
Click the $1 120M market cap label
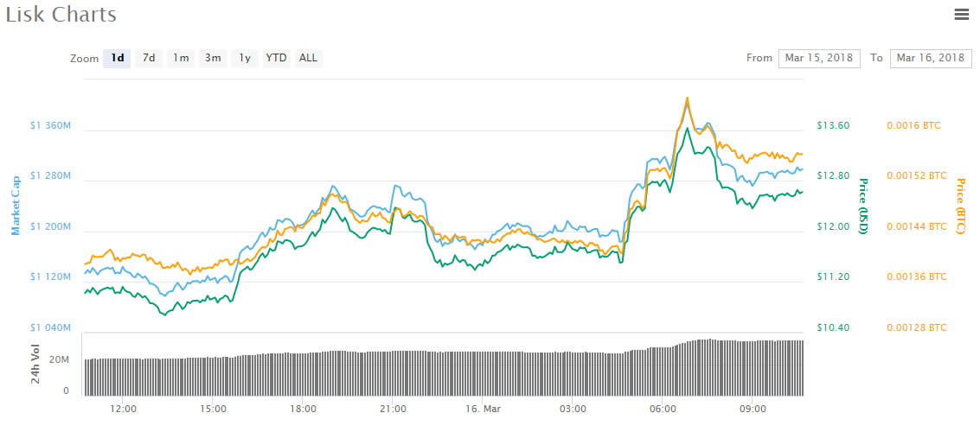(x=51, y=276)
